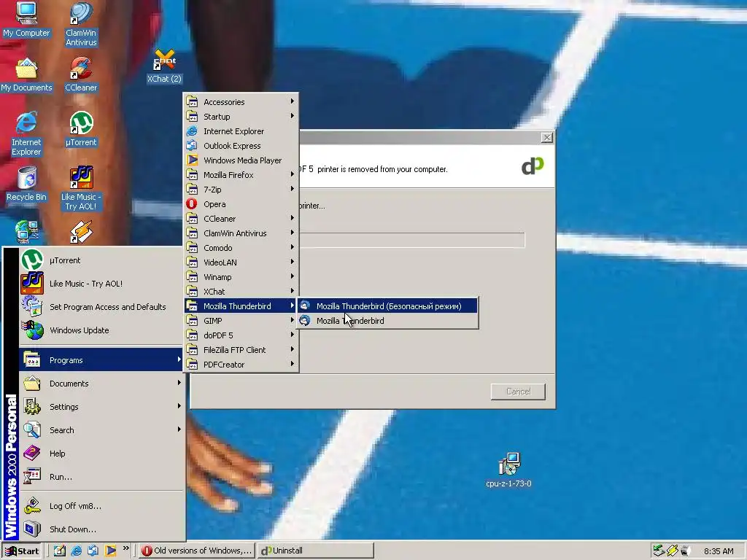
Task: Click the Start button
Action: (22, 551)
